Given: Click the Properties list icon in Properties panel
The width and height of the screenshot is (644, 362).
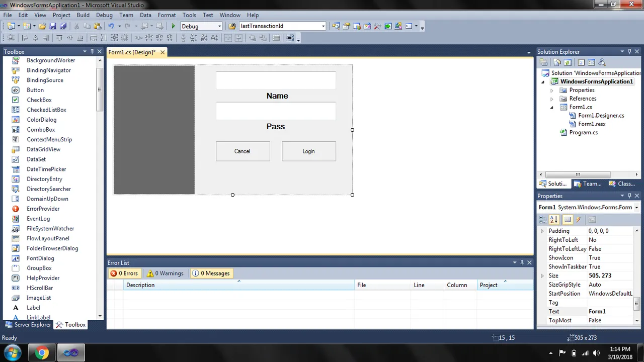Looking at the screenshot, I should [568, 220].
